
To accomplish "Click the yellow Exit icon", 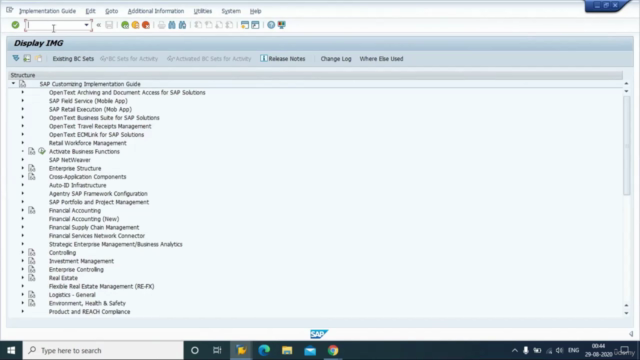I will point(135,25).
